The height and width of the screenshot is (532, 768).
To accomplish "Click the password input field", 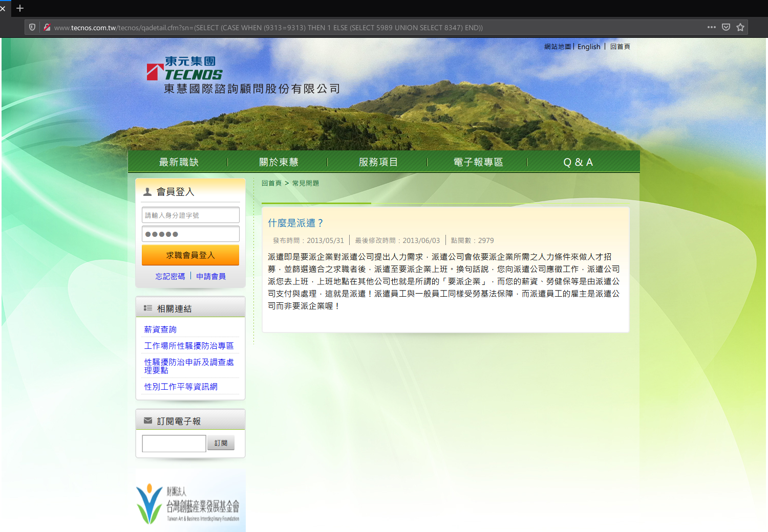I will (190, 234).
